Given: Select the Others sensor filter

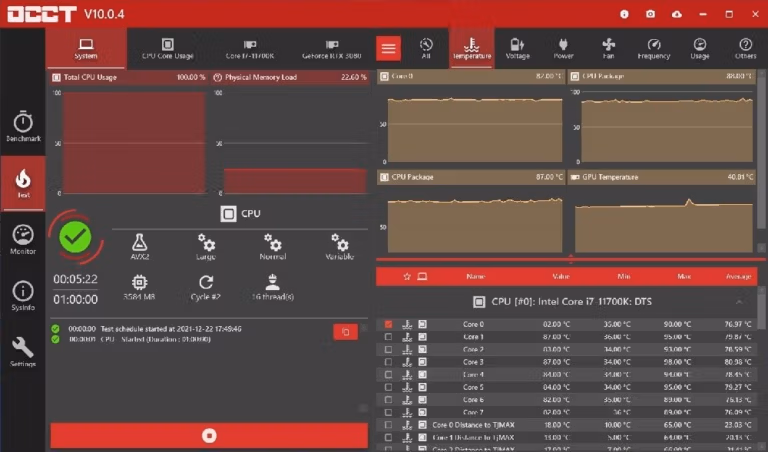Looking at the screenshot, I should click(745, 48).
